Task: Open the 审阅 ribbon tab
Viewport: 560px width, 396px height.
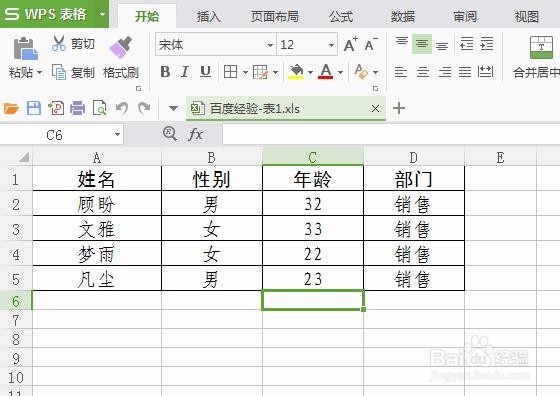Action: (465, 16)
